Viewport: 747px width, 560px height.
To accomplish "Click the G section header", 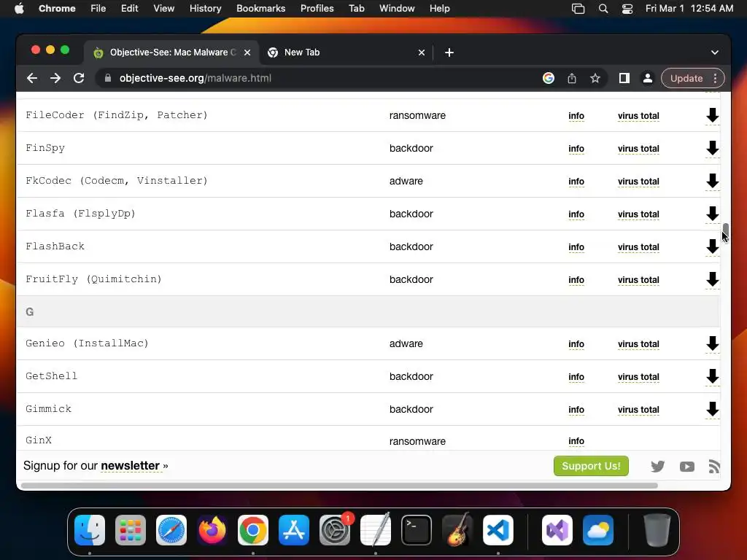I will tap(368, 311).
